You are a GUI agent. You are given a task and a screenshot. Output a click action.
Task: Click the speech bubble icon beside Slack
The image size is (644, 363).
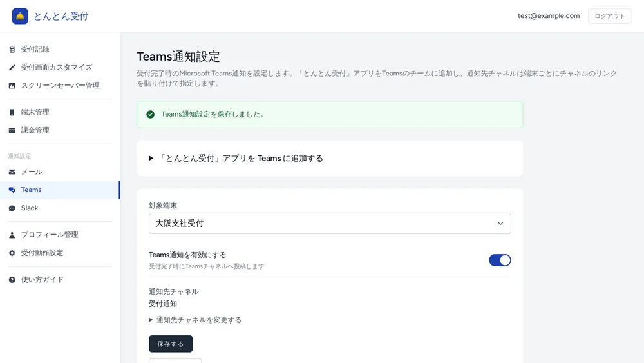[12, 208]
